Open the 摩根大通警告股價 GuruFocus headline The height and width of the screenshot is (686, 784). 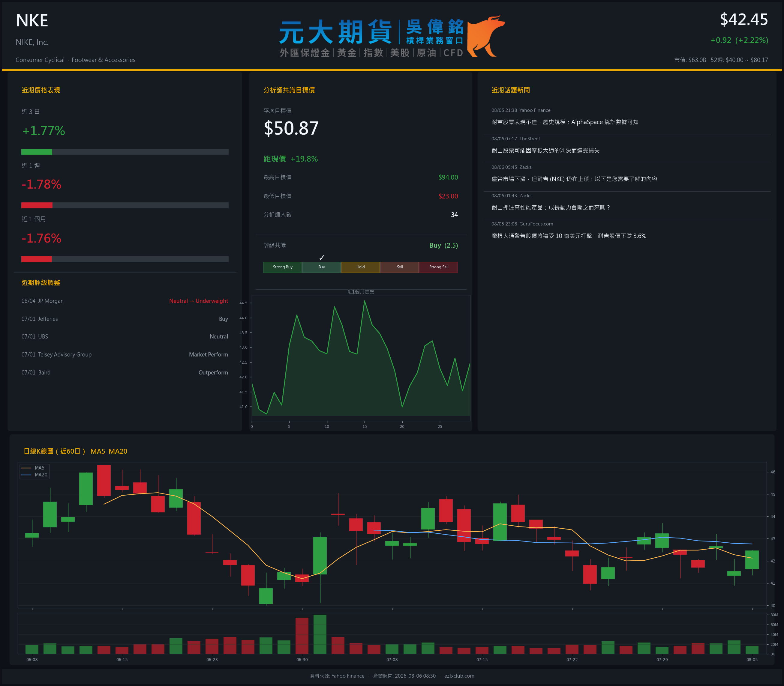(569, 236)
